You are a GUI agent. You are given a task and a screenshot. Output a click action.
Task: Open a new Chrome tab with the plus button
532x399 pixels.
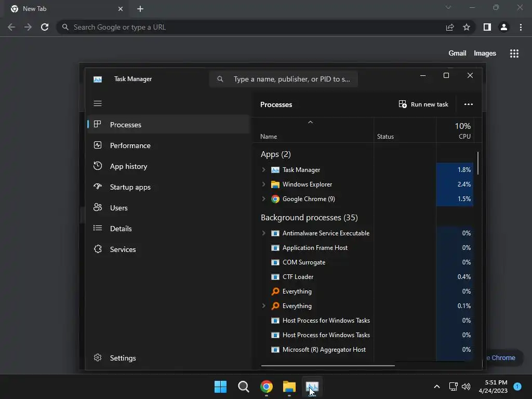coord(140,9)
